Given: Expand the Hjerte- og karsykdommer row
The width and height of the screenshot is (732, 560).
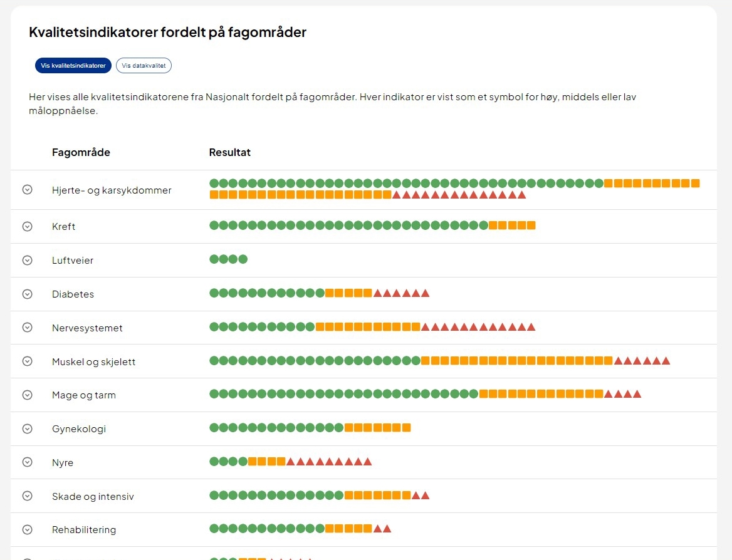Looking at the screenshot, I should (x=27, y=190).
